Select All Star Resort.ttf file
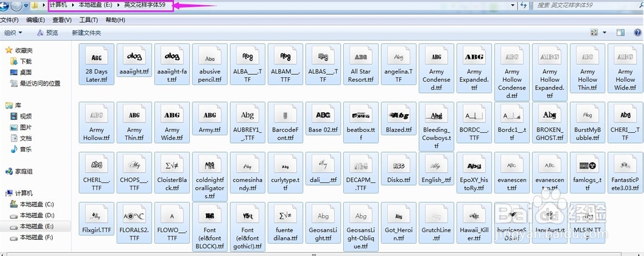Screen dimensions: 644x256 pyautogui.click(x=361, y=64)
